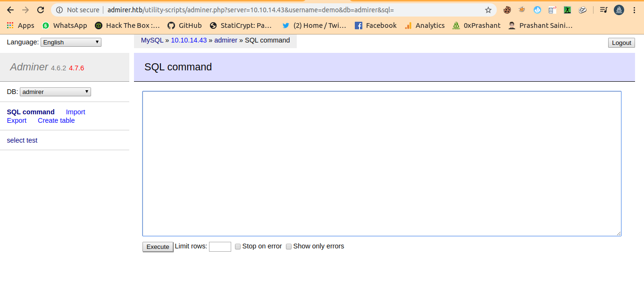
Task: Open the cookie editor extension
Action: pos(507,10)
